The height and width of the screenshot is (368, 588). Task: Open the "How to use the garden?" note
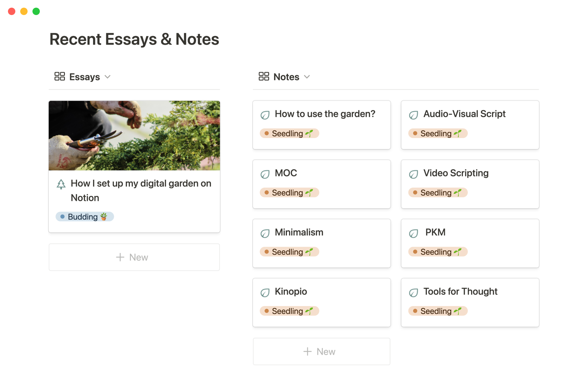(325, 114)
